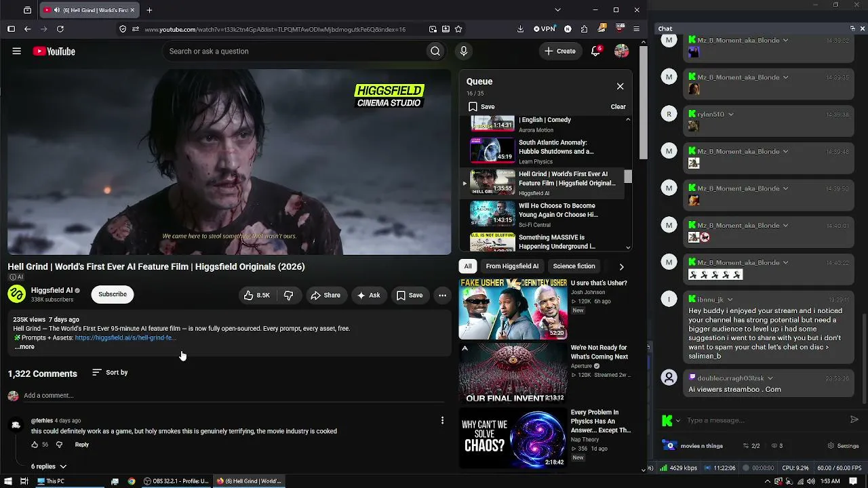The height and width of the screenshot is (488, 868).
Task: Open a new browser tab
Action: [149, 10]
